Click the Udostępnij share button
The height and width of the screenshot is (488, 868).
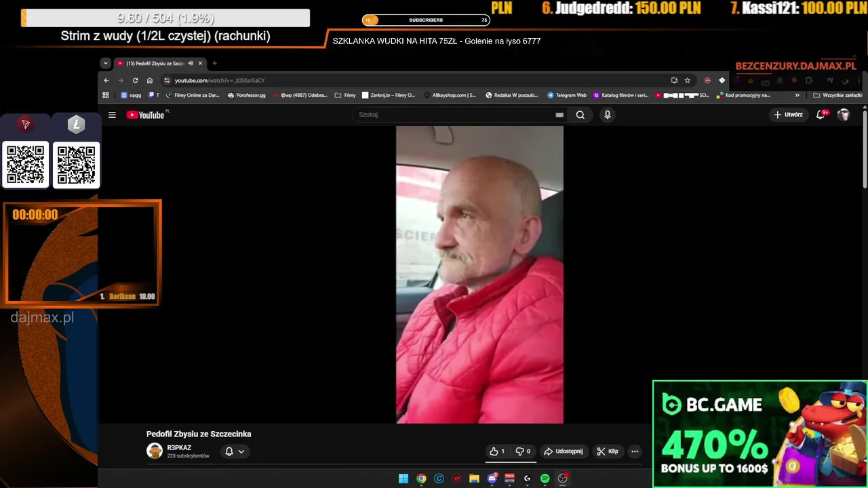(x=564, y=451)
